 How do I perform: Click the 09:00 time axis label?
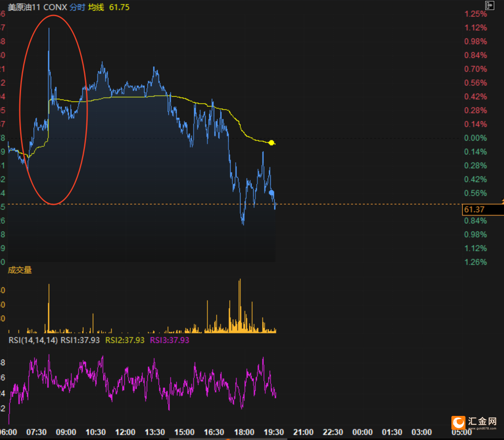(66, 432)
